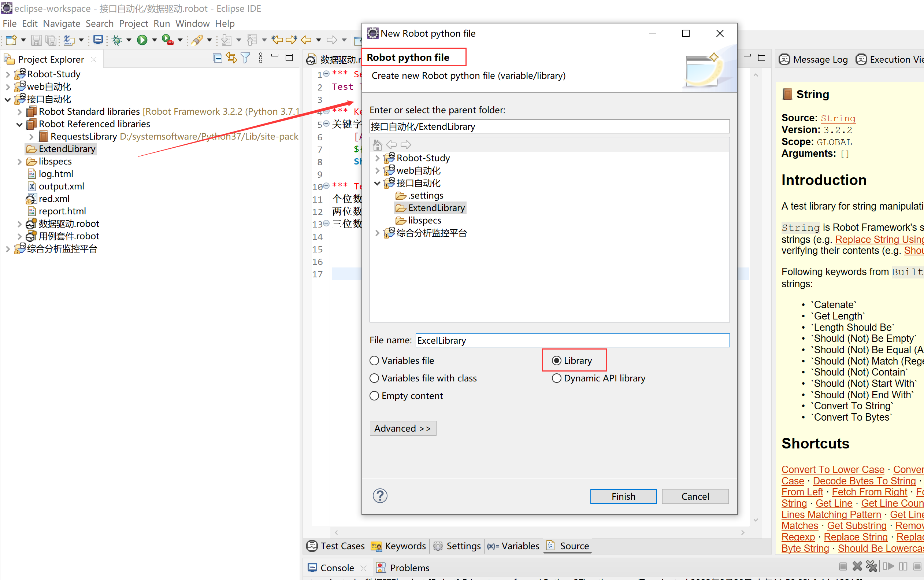The width and height of the screenshot is (924, 580).
Task: Open the Navigate menu
Action: coord(62,23)
